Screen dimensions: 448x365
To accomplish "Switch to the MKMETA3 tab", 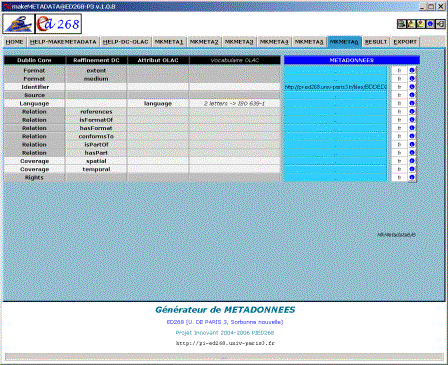I will coord(239,42).
